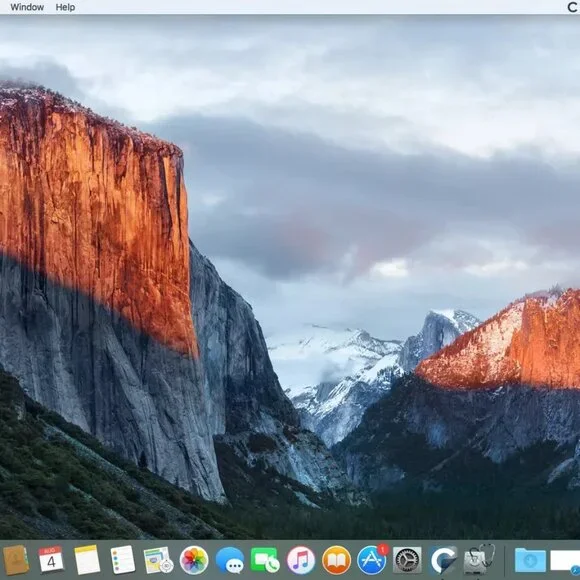Screen dimensions: 580x580
Task: Open the App Store with update badge
Action: [372, 560]
